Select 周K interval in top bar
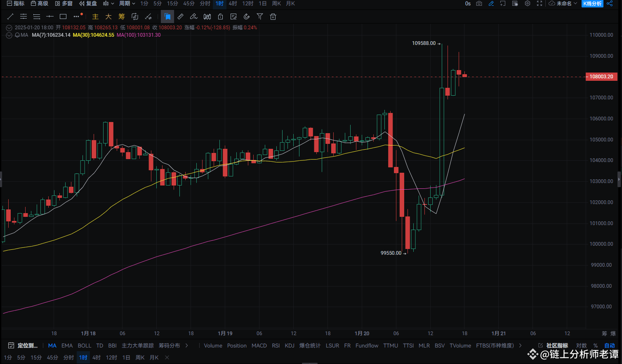This screenshot has width=622, height=364. (x=277, y=3)
